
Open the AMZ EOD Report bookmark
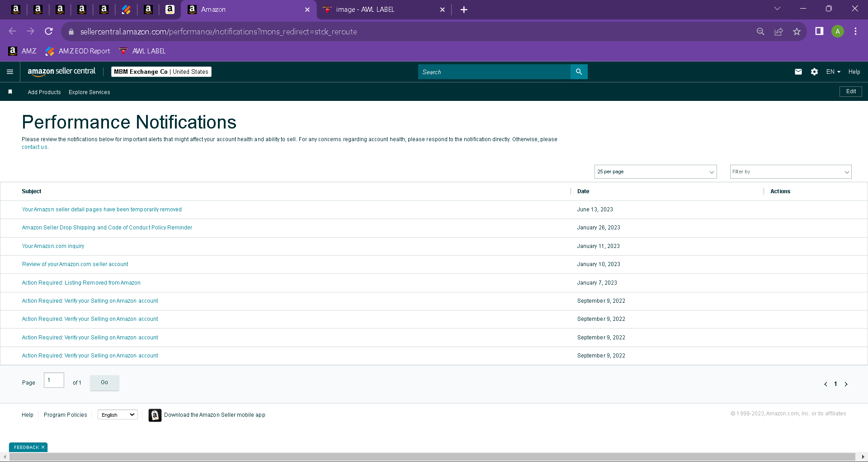click(x=78, y=51)
